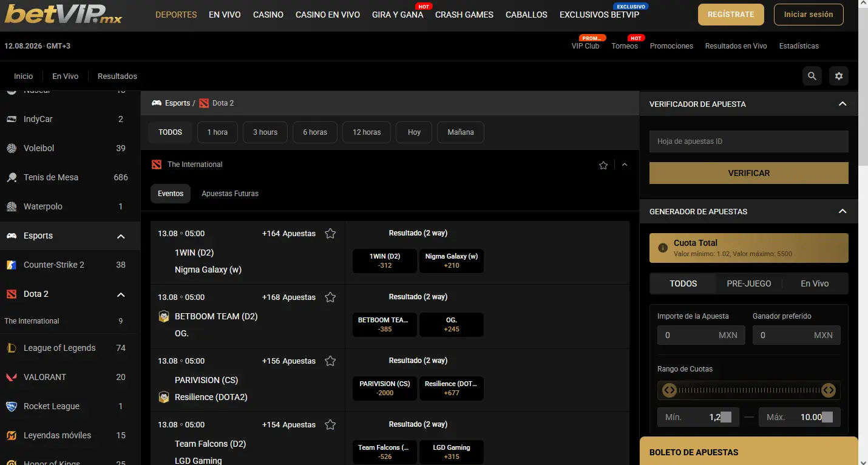Viewport: 868px width, 465px height.
Task: Click the Cuota Total info icon
Action: coord(663,248)
